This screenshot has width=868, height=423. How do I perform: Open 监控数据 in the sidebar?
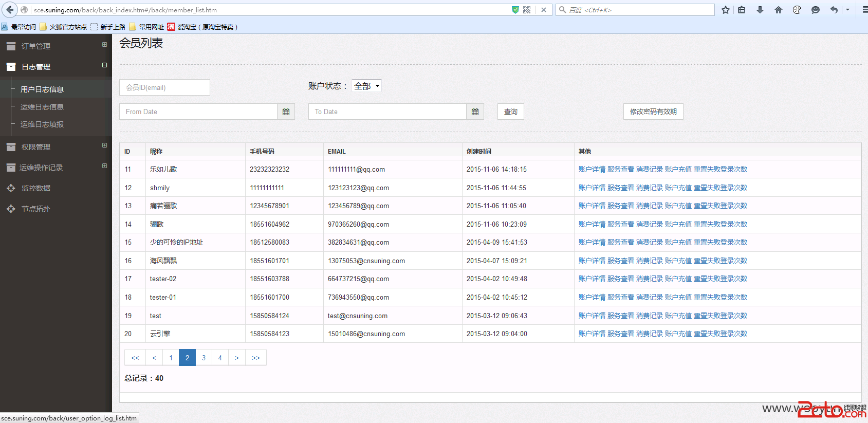[36, 188]
